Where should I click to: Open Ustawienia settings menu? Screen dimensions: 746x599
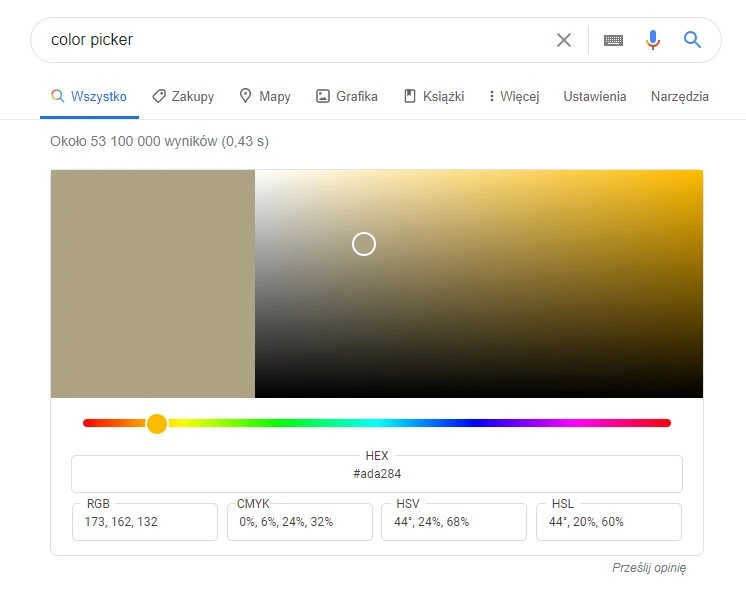click(x=595, y=97)
